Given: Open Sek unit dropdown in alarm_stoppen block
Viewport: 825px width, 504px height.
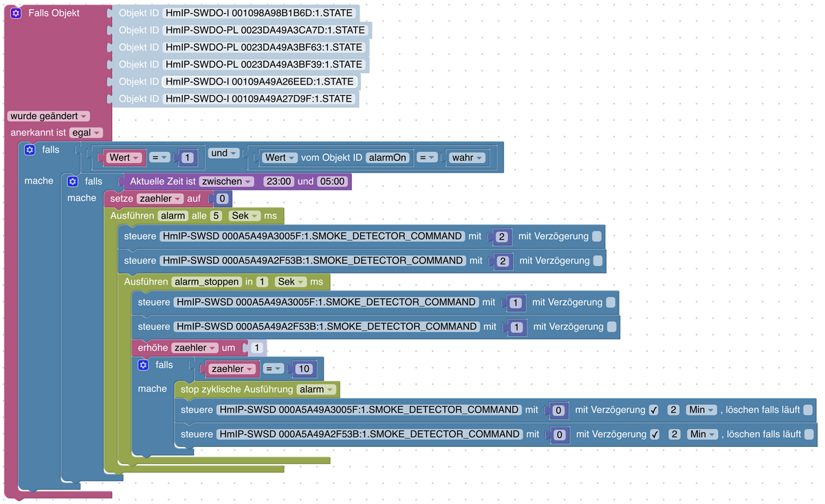Looking at the screenshot, I should point(291,282).
